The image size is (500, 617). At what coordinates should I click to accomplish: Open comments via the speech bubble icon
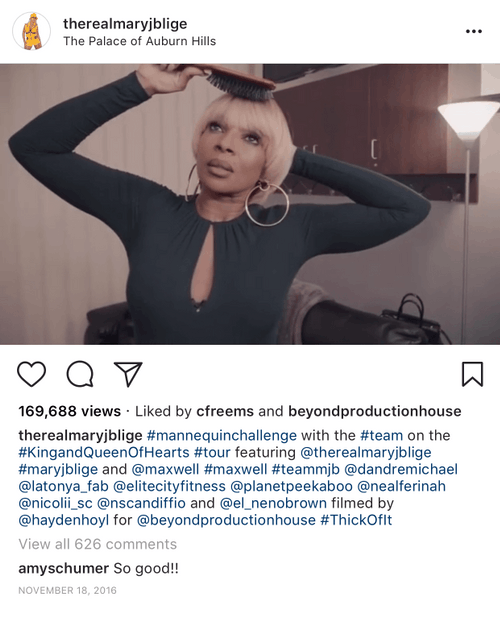point(80,374)
